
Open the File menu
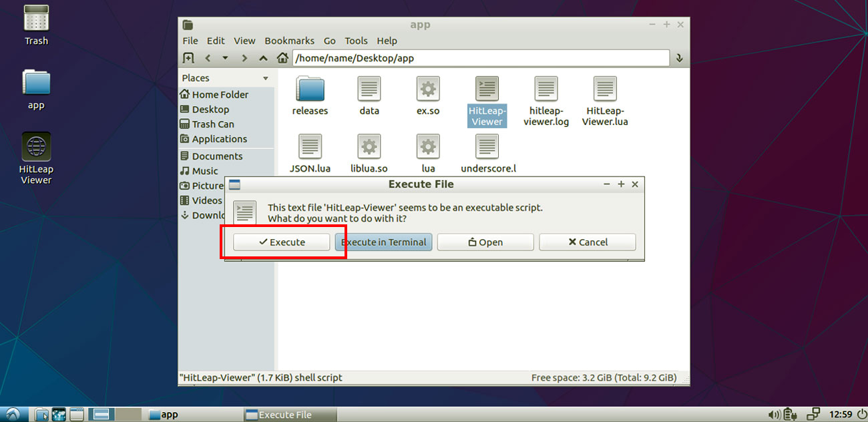[190, 41]
